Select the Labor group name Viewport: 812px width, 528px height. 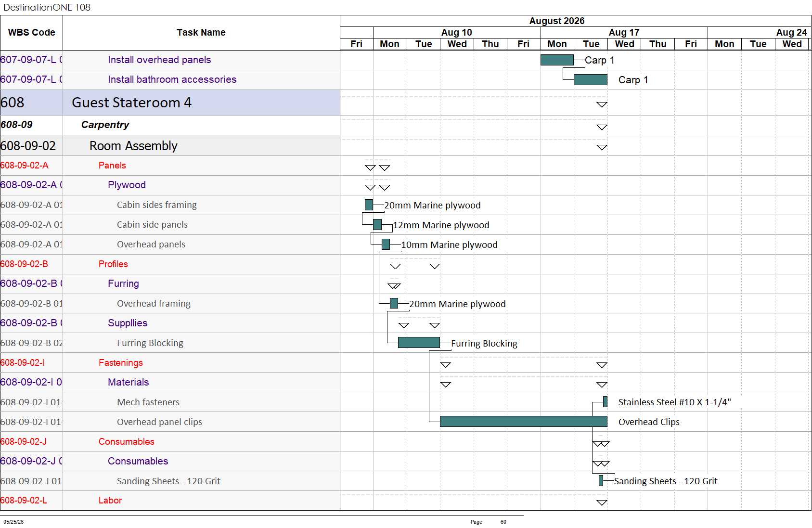tap(110, 501)
